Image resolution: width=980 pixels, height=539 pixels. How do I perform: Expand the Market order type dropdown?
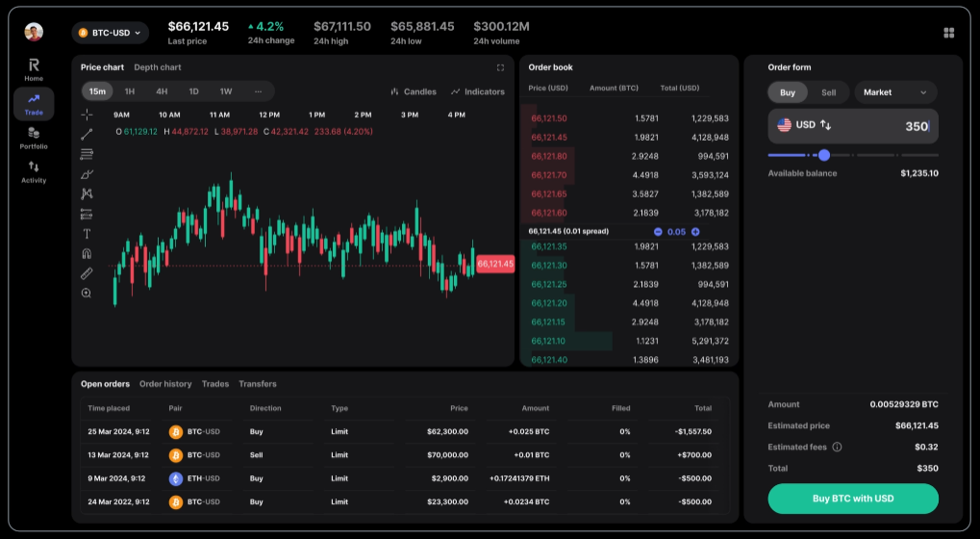tap(895, 92)
